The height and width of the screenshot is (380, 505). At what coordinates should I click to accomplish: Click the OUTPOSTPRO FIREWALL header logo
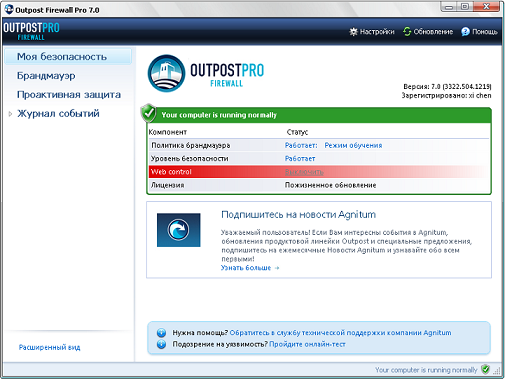31,31
